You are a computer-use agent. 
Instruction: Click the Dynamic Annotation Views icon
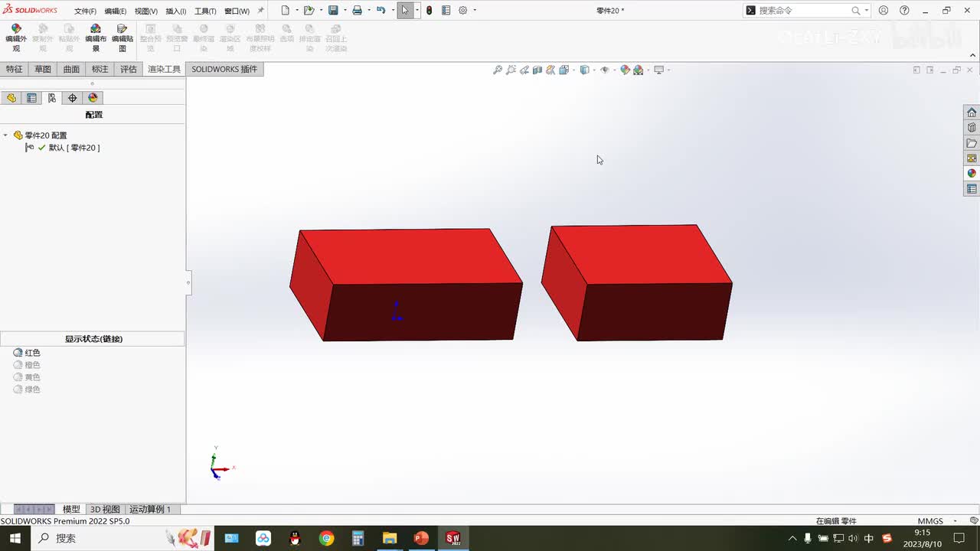click(550, 70)
